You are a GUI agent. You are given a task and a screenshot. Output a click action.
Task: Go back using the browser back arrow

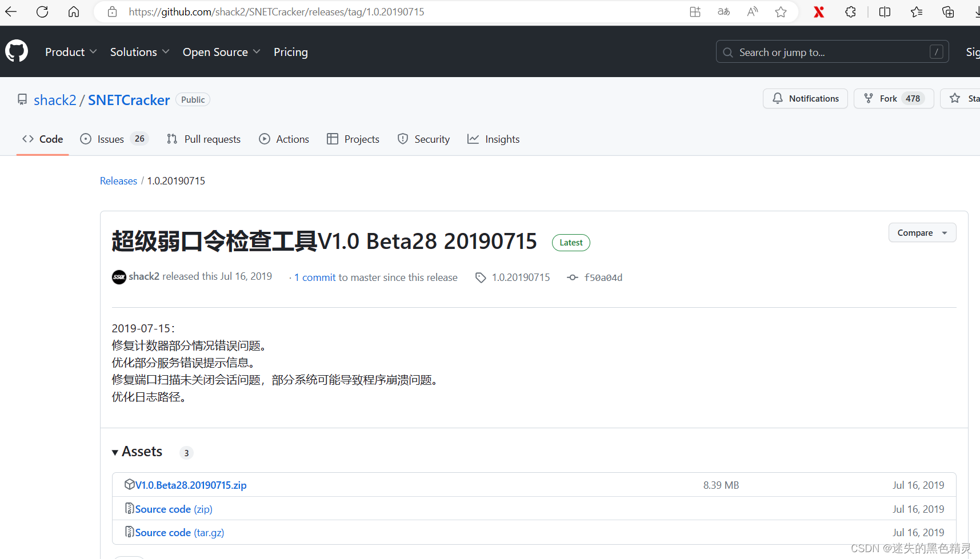[x=11, y=12]
